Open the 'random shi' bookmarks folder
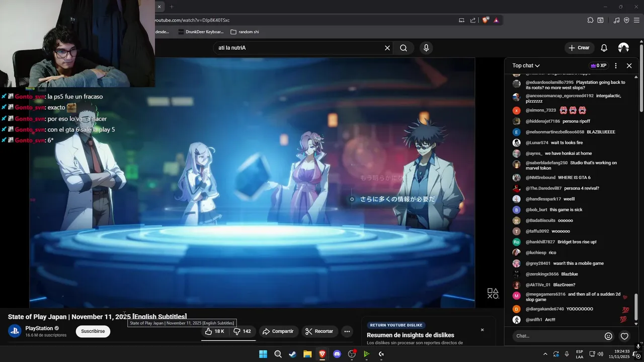644x362 pixels. click(245, 32)
